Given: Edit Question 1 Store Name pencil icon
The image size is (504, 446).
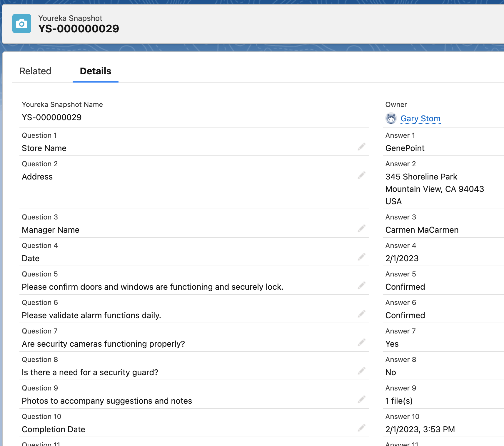Looking at the screenshot, I should [x=362, y=147].
